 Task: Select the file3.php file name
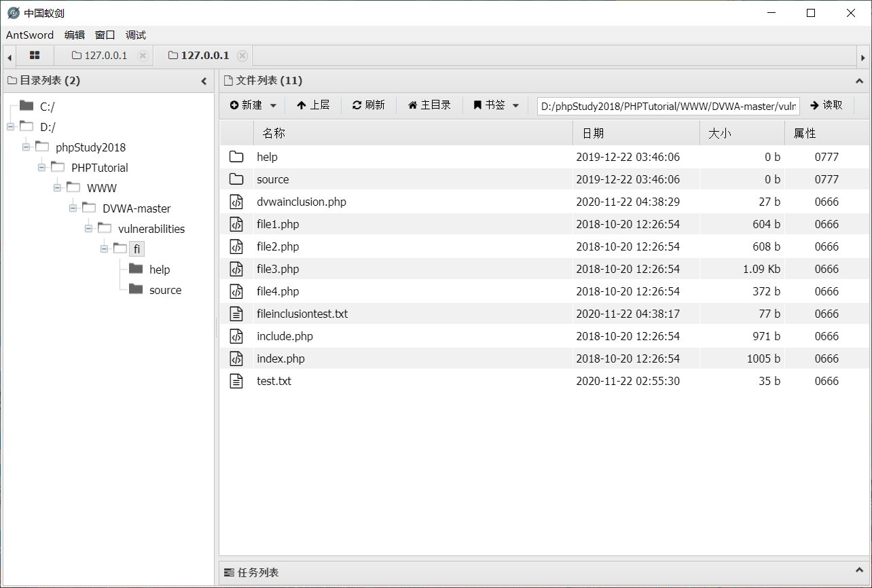tap(278, 269)
